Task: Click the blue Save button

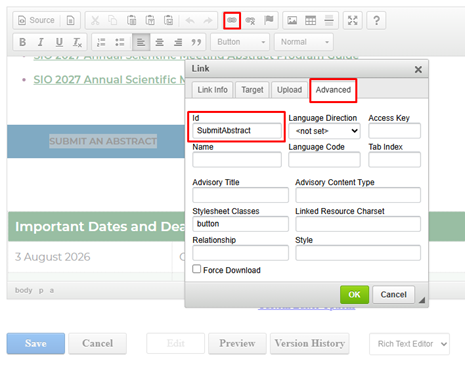Action: (36, 343)
